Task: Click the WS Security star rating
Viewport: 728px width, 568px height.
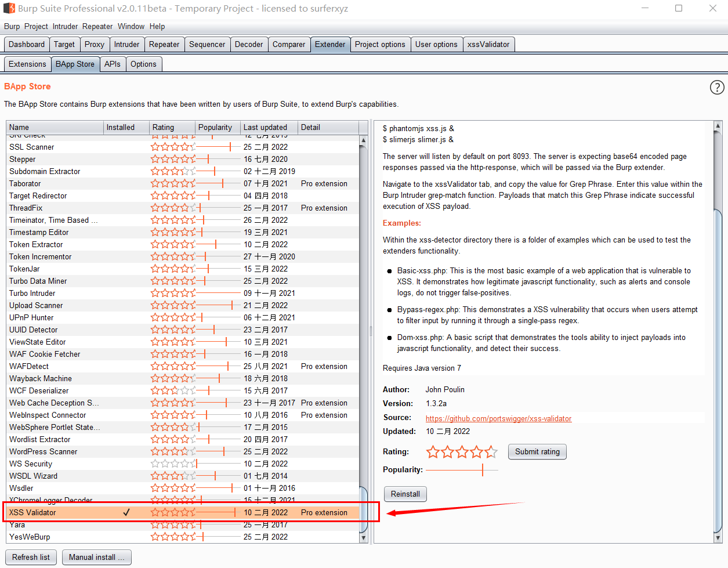Action: pos(173,464)
